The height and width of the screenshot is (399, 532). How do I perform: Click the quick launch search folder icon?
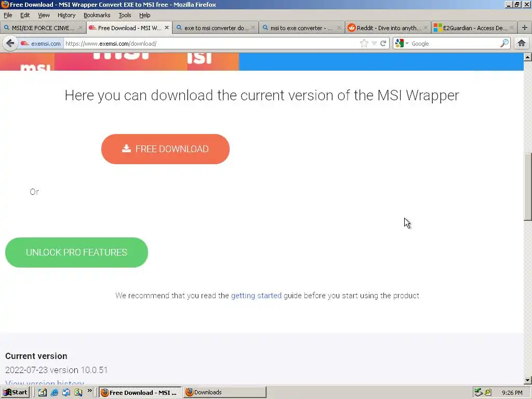point(78,393)
